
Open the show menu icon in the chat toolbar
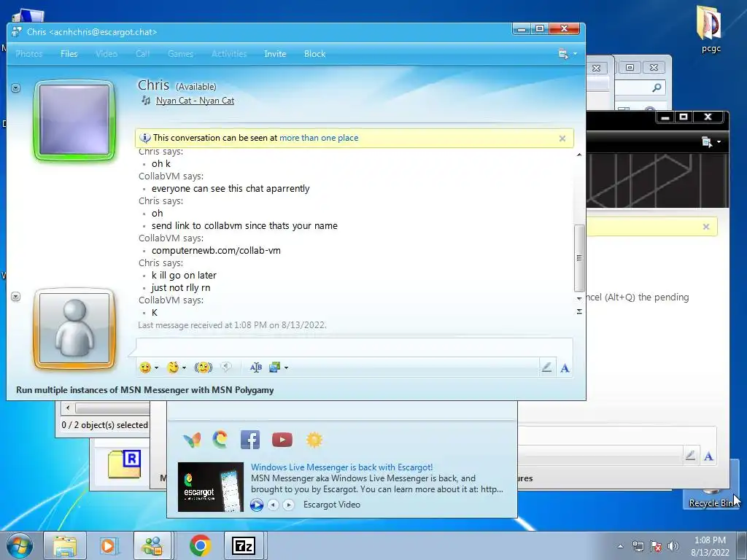[563, 54]
